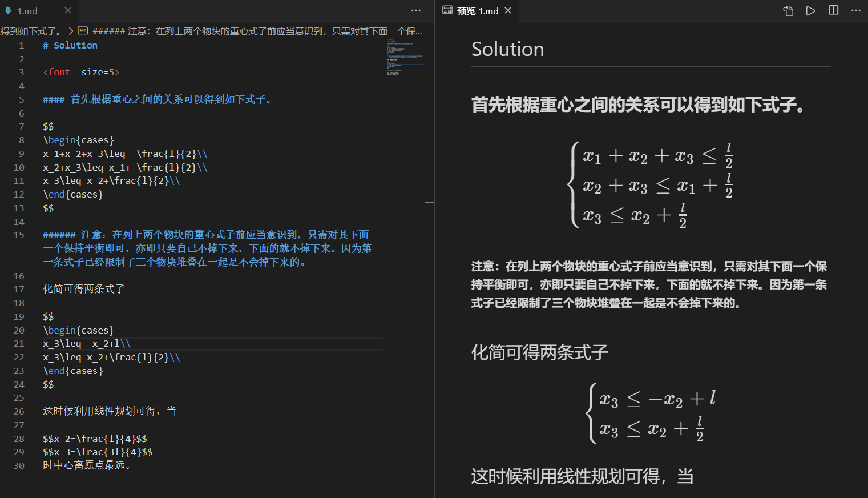
Task: Click the preview glyph on 预览 1.md tab
Action: (447, 10)
